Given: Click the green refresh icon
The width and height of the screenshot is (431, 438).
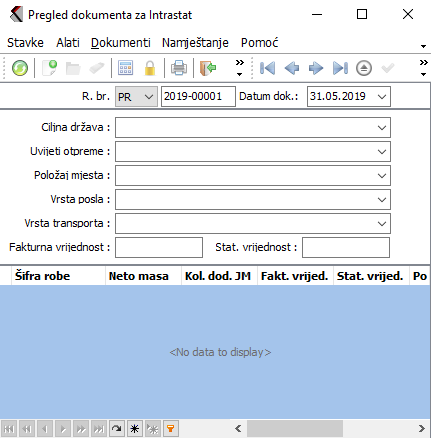Looking at the screenshot, I should (20, 68).
